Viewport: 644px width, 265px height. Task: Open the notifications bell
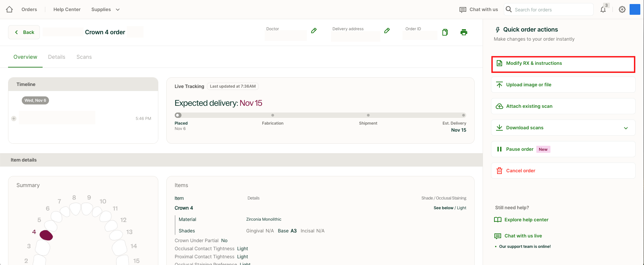(x=603, y=9)
